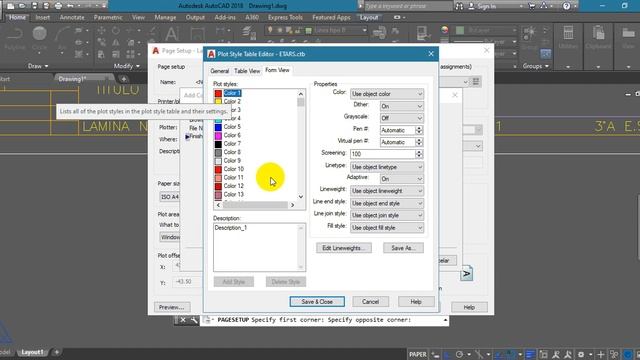Select the Text annotation tool
Screen dimensions: 640x360
pos(172,34)
